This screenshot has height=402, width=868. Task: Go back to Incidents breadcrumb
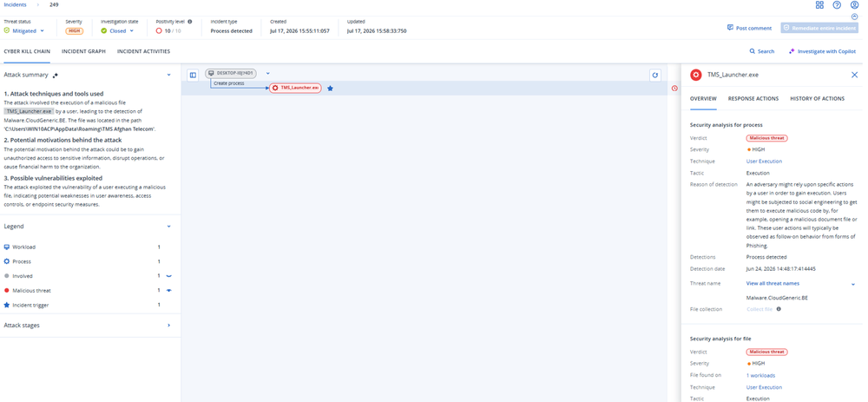pos(15,4)
